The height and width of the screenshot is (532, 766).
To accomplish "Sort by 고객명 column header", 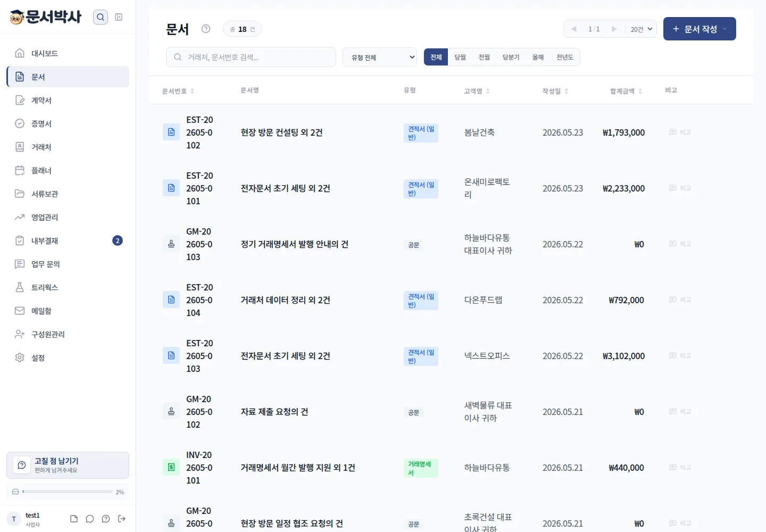I will [x=477, y=91].
